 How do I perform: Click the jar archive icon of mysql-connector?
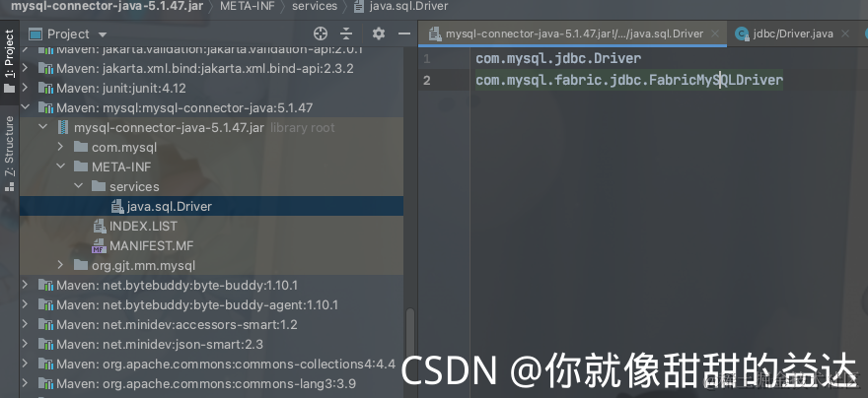coord(63,128)
